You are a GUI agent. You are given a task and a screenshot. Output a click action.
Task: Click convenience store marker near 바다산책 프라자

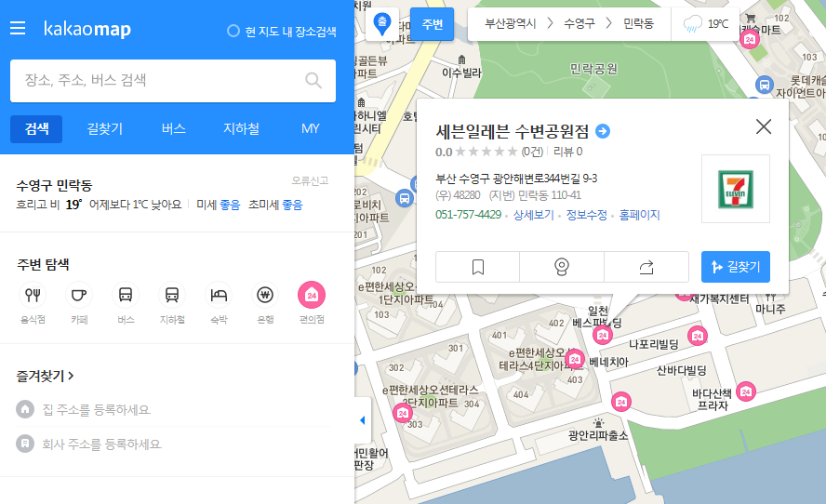(x=746, y=391)
